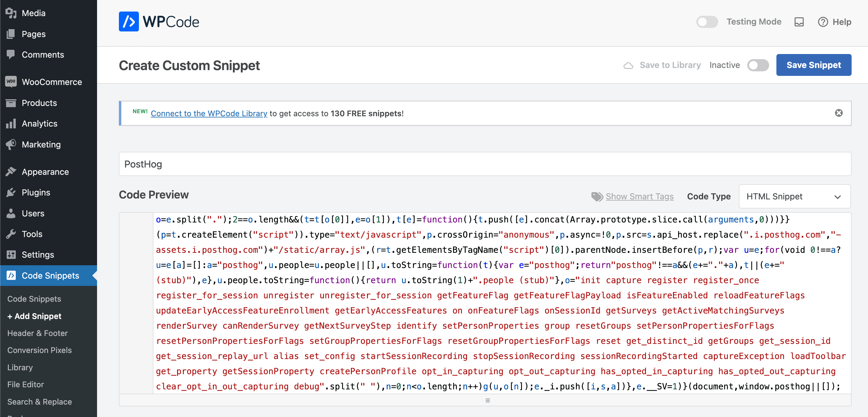Select + Add Snippet submenu item
Viewport: 868px width, 417px height.
34,316
